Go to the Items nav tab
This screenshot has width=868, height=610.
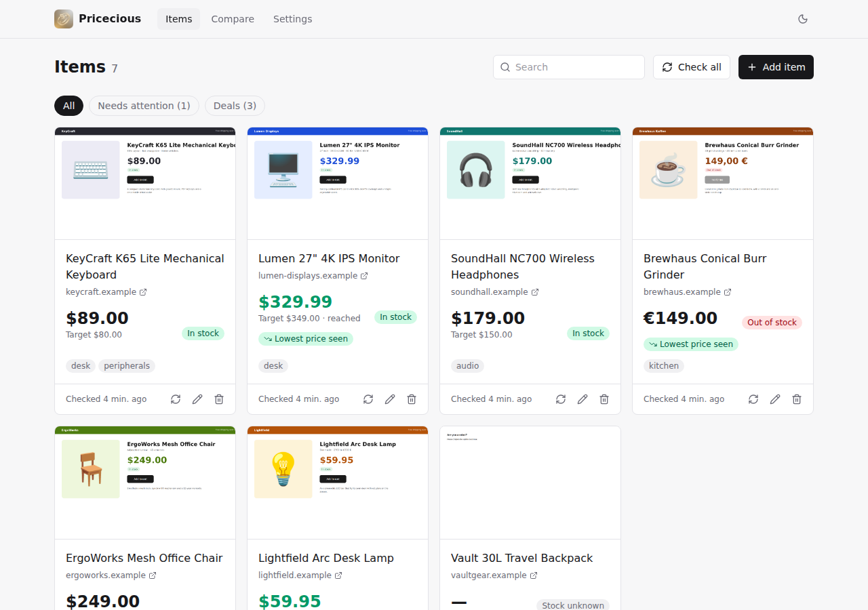(x=178, y=19)
